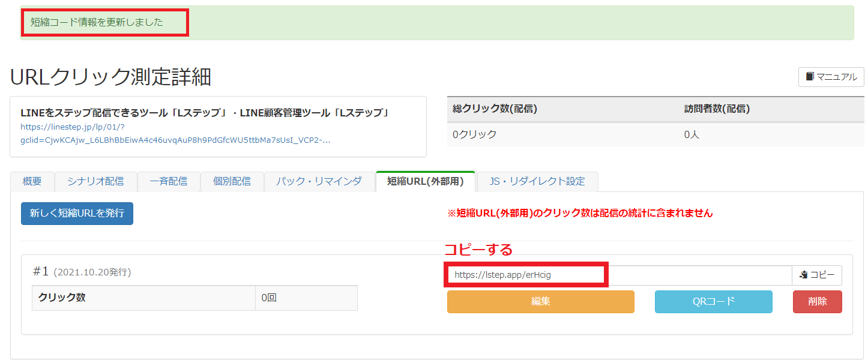Click the orange 編集 button
This screenshot has height=363, width=868.
[x=540, y=302]
